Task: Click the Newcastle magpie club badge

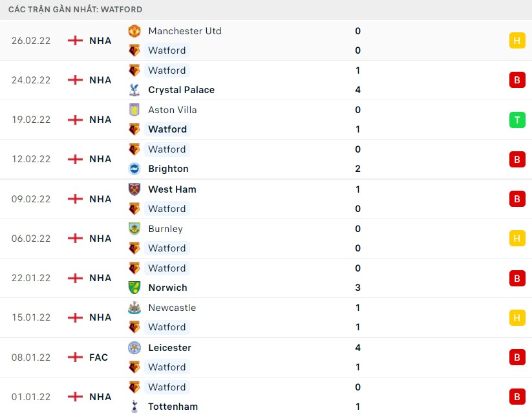Action: [135, 308]
